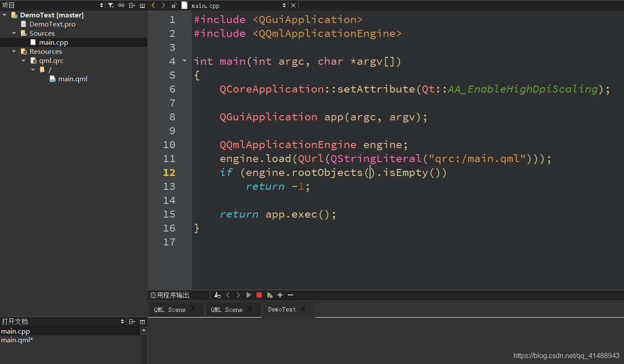Collapse the DemoText [master] project node

(4, 15)
